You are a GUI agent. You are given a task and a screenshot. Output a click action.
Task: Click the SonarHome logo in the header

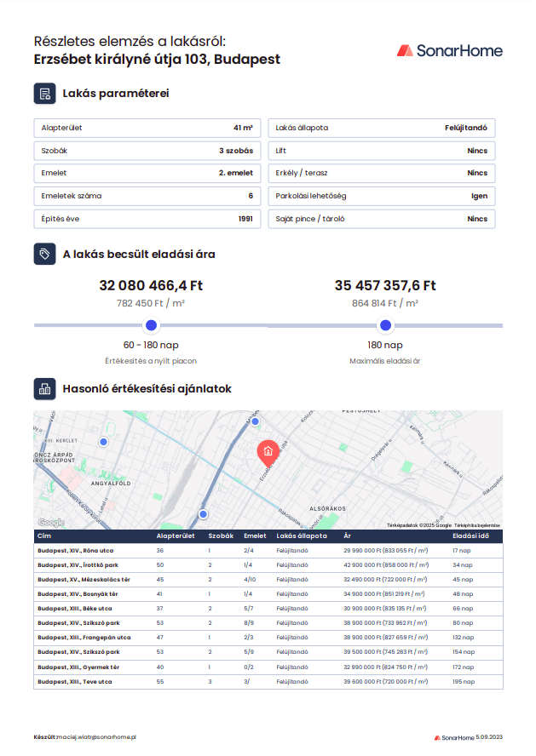(449, 51)
